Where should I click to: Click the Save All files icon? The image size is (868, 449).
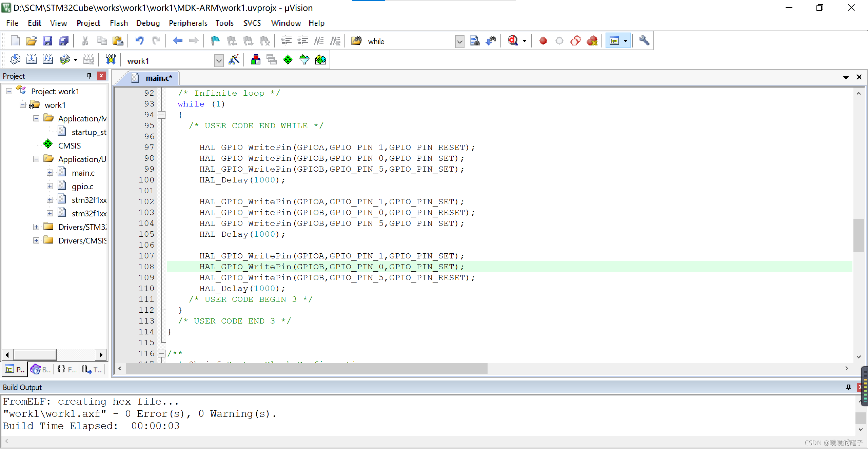[64, 41]
